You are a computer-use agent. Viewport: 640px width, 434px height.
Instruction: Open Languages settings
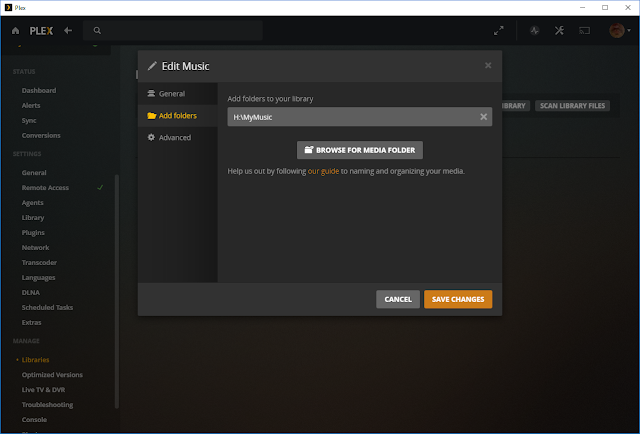[38, 278]
